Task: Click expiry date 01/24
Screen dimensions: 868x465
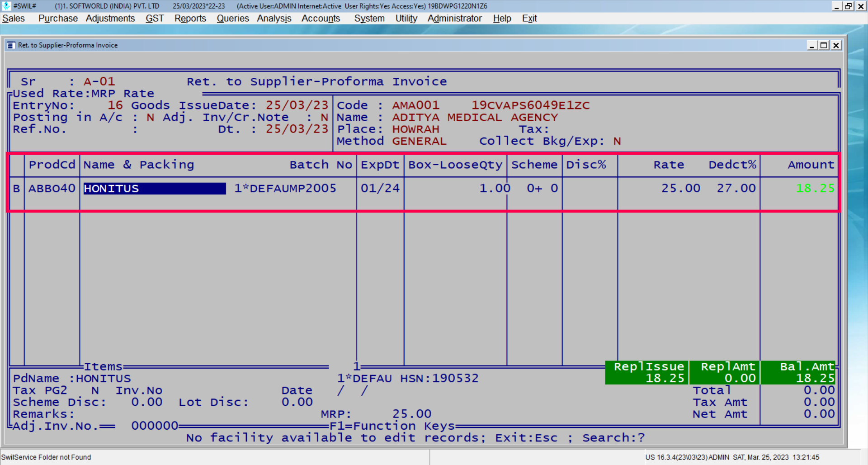Action: pyautogui.click(x=380, y=189)
